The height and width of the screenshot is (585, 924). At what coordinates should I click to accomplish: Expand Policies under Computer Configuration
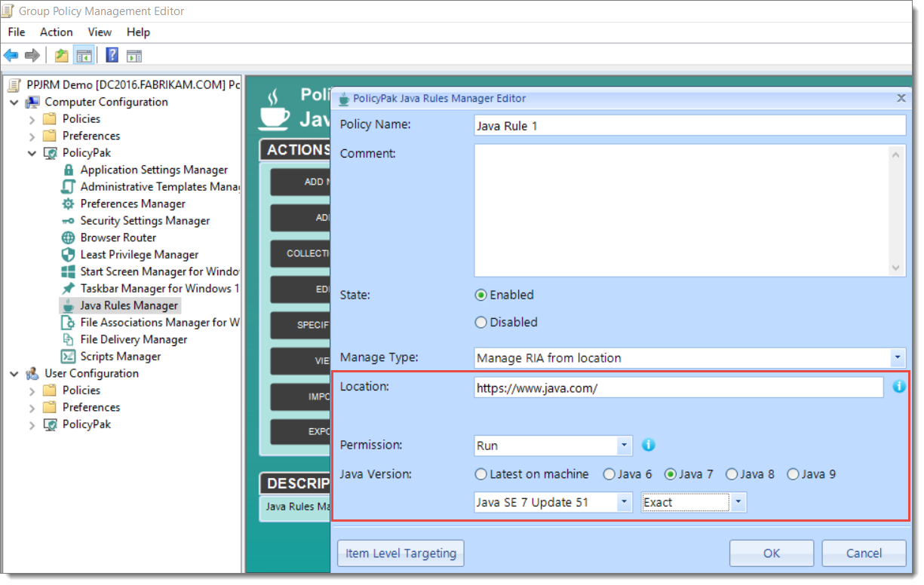click(32, 119)
